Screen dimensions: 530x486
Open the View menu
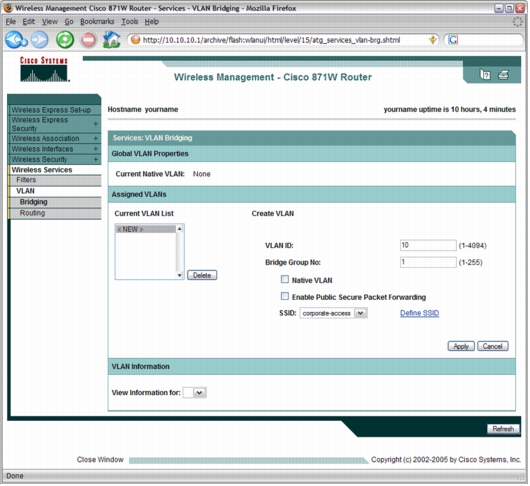tap(50, 22)
